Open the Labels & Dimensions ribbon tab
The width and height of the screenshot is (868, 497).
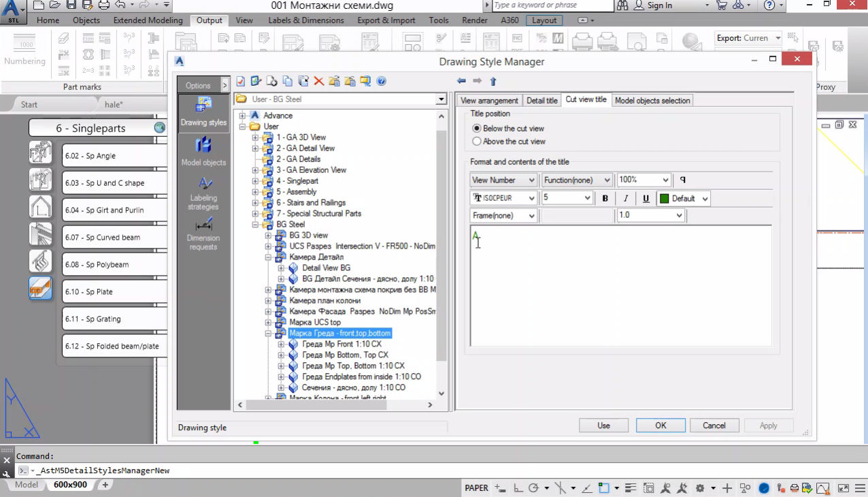click(x=305, y=20)
